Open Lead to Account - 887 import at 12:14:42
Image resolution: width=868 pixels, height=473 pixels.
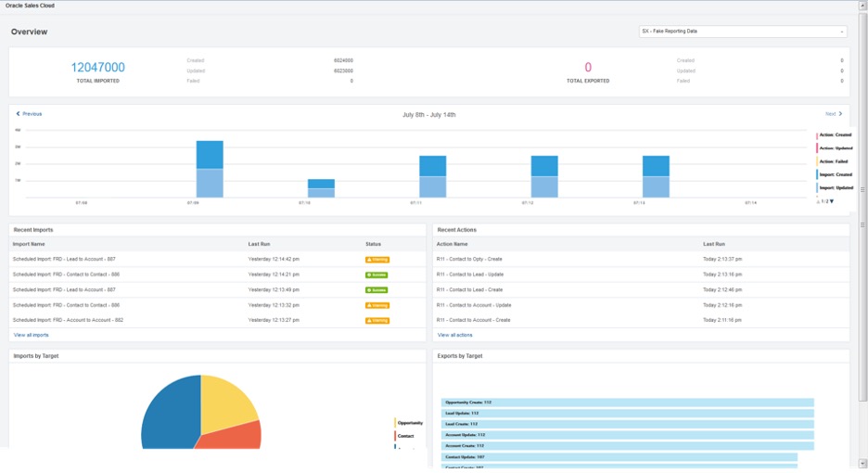point(64,259)
